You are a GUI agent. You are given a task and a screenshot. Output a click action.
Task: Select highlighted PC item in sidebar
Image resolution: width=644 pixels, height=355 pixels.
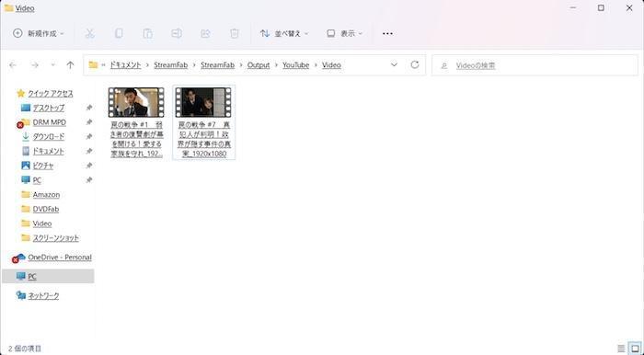[48, 276]
